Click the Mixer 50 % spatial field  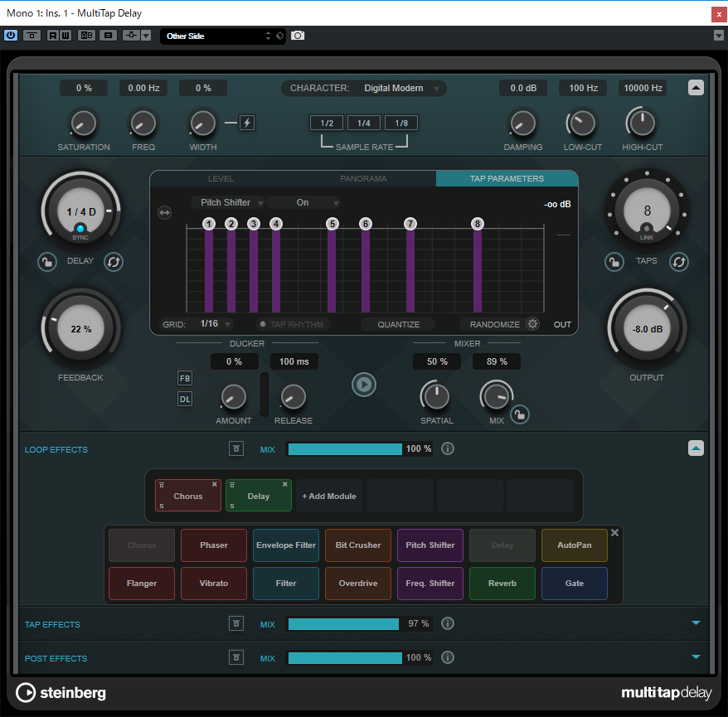pos(437,361)
